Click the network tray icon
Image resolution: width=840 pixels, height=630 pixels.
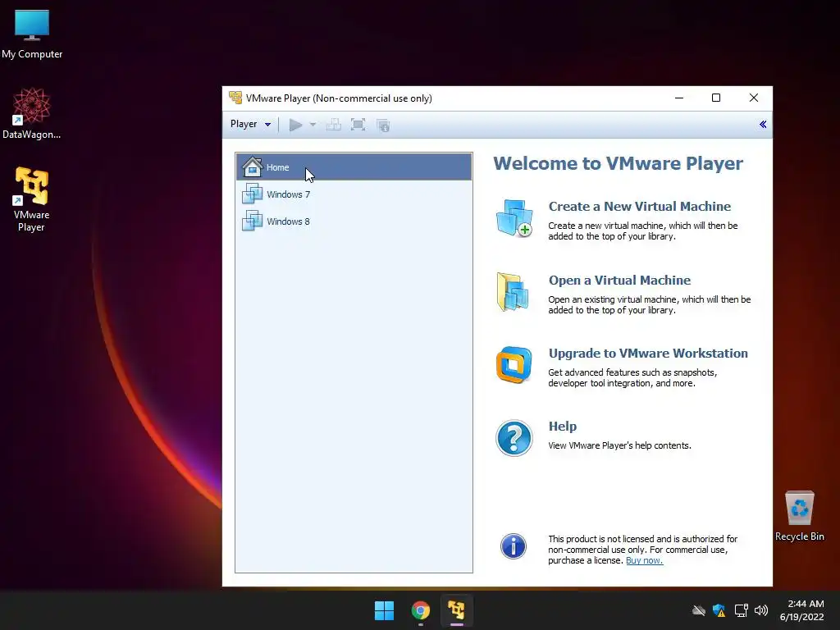point(741,610)
